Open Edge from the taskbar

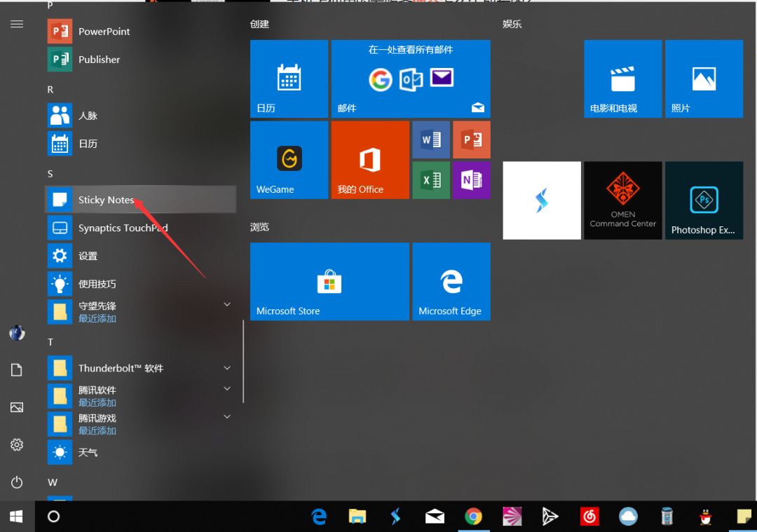tap(319, 517)
